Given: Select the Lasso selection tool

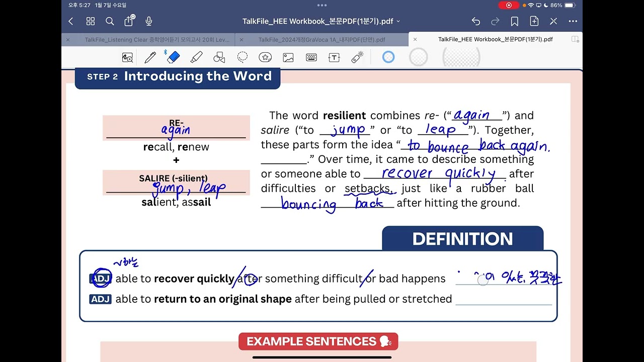Looking at the screenshot, I should coord(243,57).
